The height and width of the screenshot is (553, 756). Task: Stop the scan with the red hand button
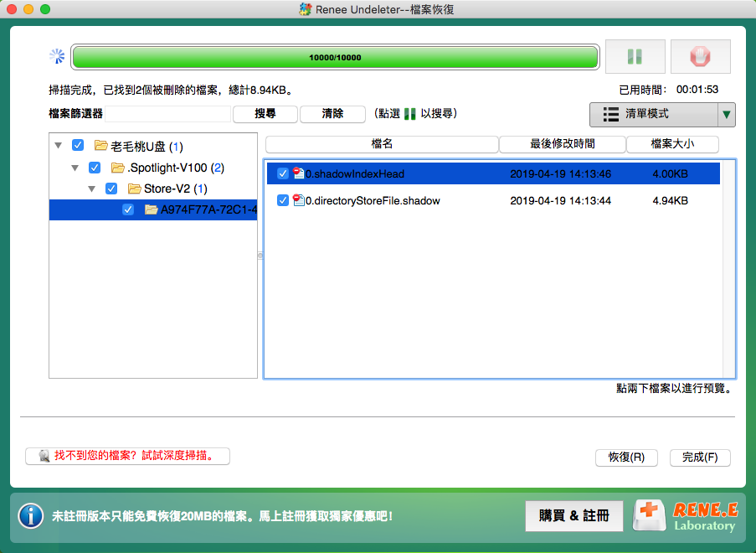click(x=700, y=56)
